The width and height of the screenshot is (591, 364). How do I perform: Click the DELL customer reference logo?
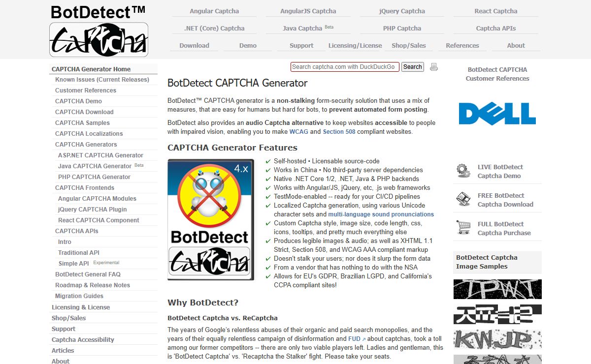pyautogui.click(x=497, y=114)
